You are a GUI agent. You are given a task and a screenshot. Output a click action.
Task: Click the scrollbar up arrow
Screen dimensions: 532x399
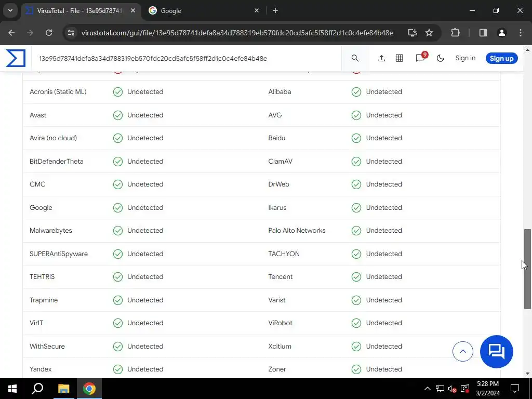coord(528,49)
